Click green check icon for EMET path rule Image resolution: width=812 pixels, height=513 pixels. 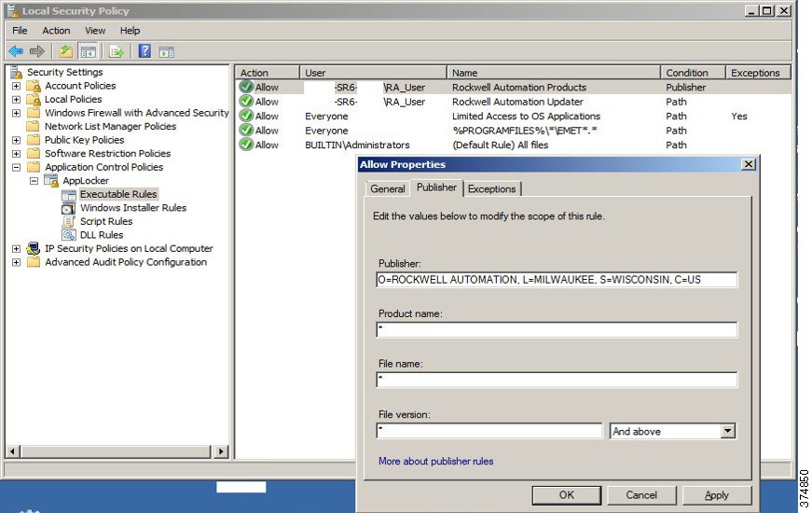(246, 131)
